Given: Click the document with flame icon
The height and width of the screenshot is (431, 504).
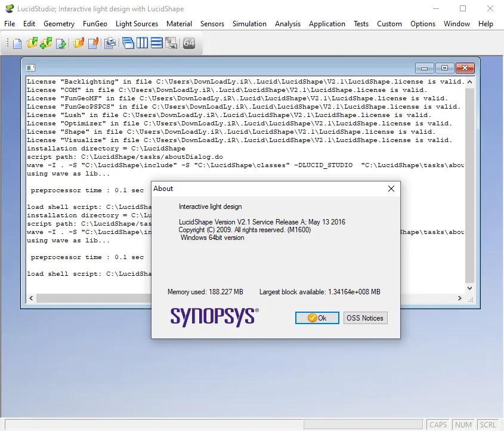Looking at the screenshot, I should point(94,43).
